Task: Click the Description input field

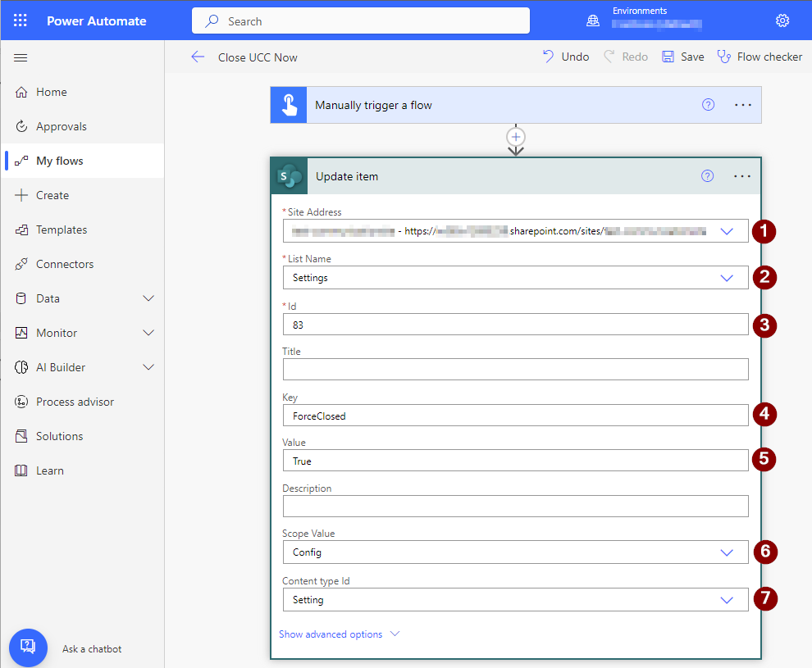Action: tap(515, 507)
